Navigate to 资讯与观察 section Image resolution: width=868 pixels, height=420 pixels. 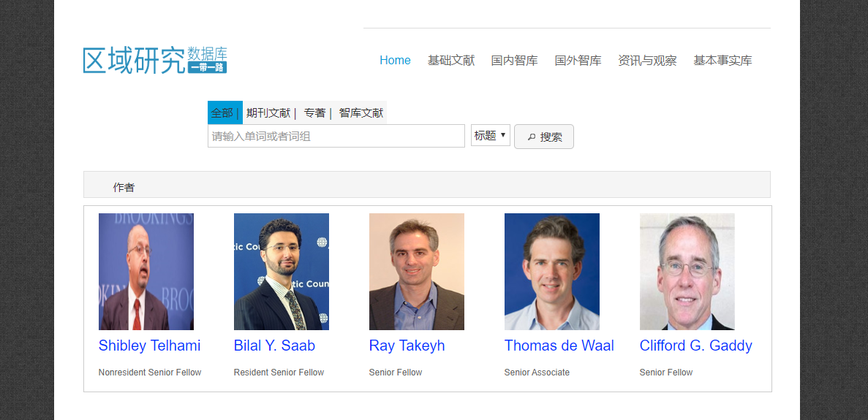pos(647,61)
